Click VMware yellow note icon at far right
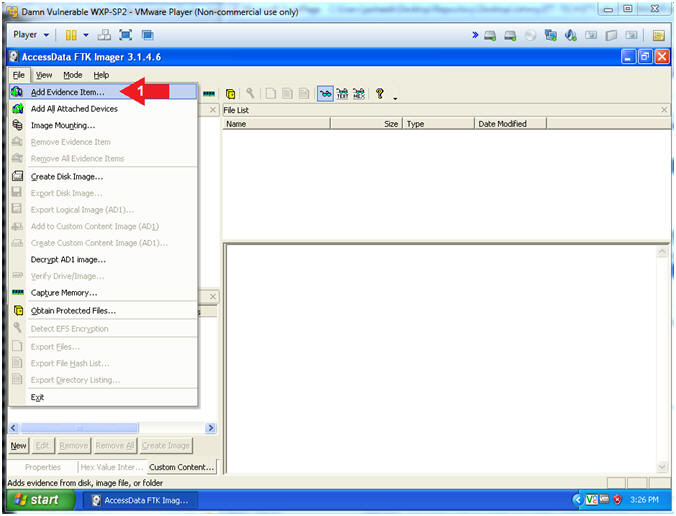The image size is (676, 516). tap(658, 35)
